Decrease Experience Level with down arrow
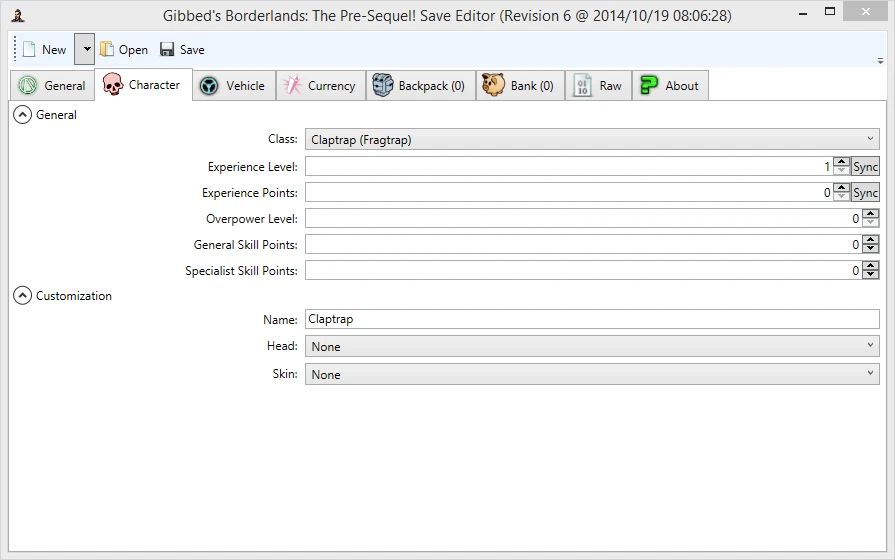 [x=841, y=171]
